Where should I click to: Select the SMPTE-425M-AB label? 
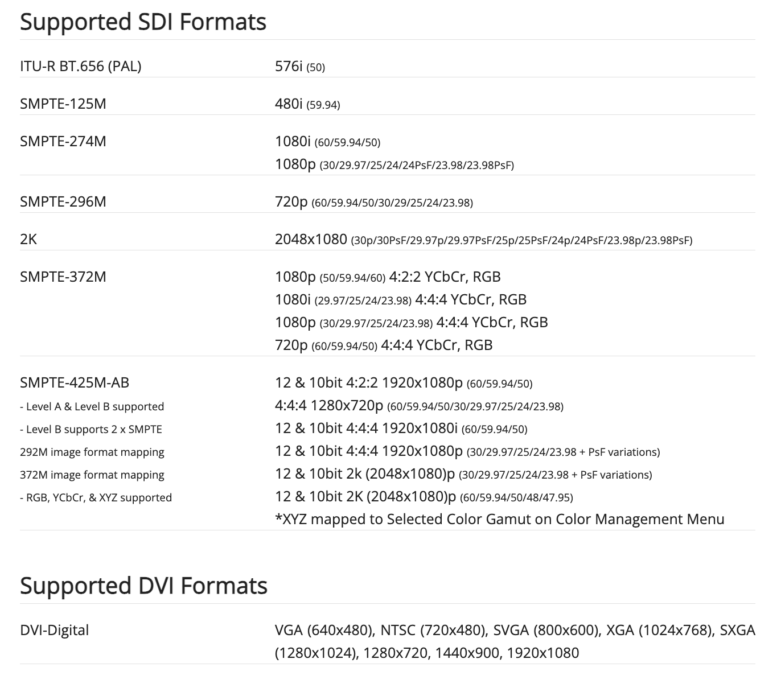(75, 382)
